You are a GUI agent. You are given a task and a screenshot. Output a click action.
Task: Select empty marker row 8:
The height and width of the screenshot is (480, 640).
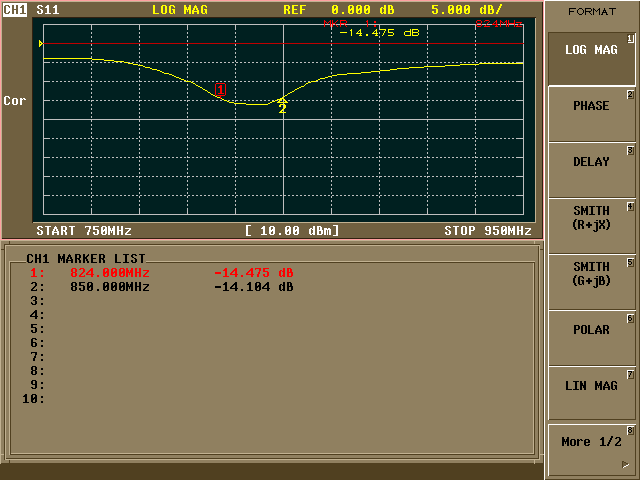(x=38, y=371)
